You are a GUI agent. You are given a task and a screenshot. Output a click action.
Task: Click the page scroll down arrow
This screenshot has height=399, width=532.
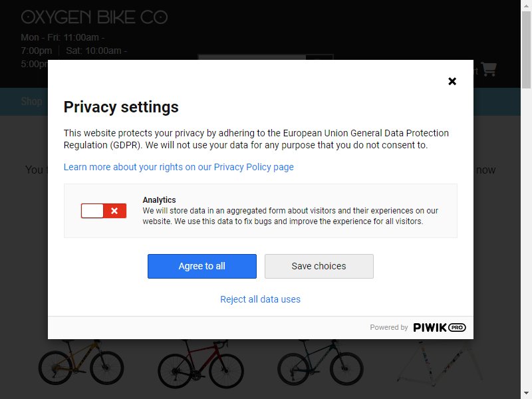(526, 394)
